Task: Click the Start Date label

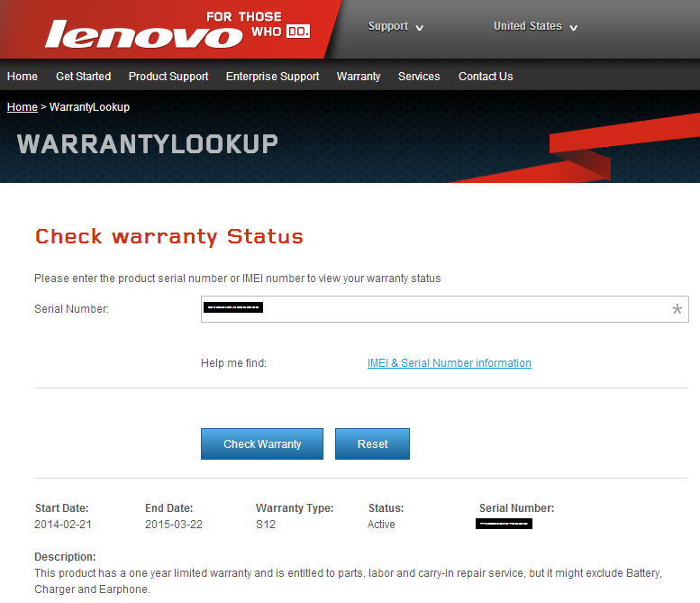Action: tap(61, 508)
